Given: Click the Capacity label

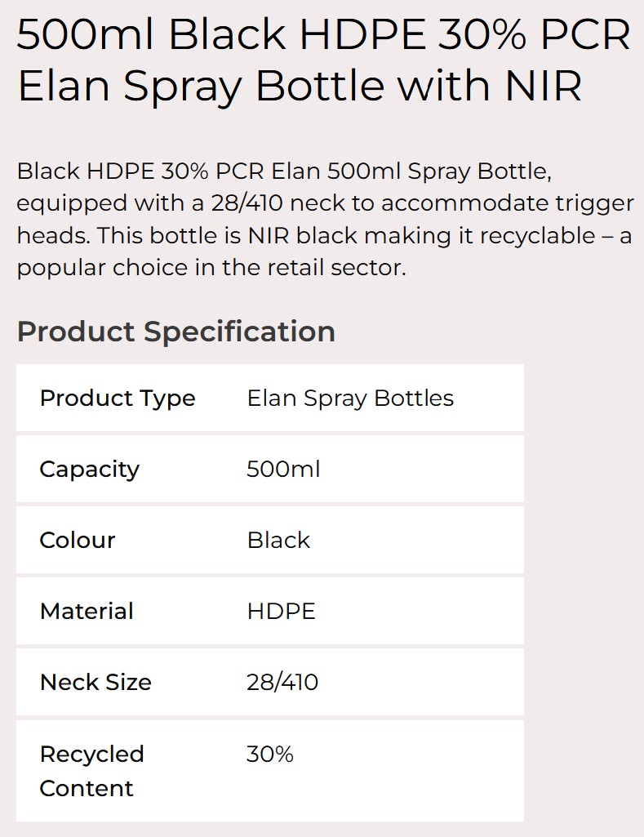Looking at the screenshot, I should pos(90,470).
